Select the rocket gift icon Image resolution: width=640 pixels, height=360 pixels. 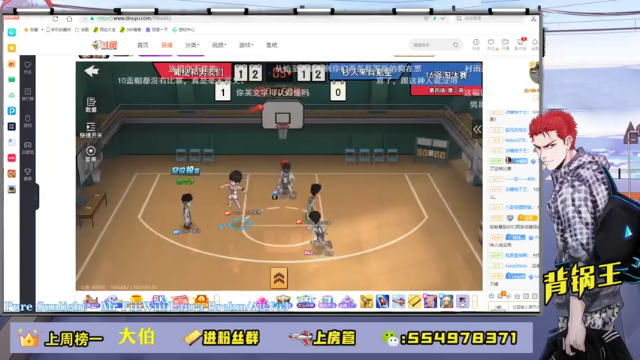pyautogui.click(x=382, y=301)
